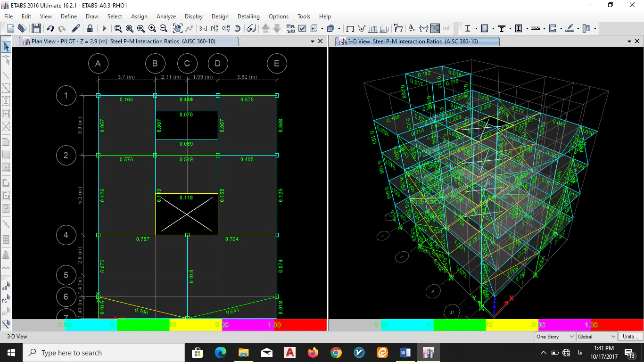
Task: Switch to 3-d view using toolbar icon
Action: [203, 29]
